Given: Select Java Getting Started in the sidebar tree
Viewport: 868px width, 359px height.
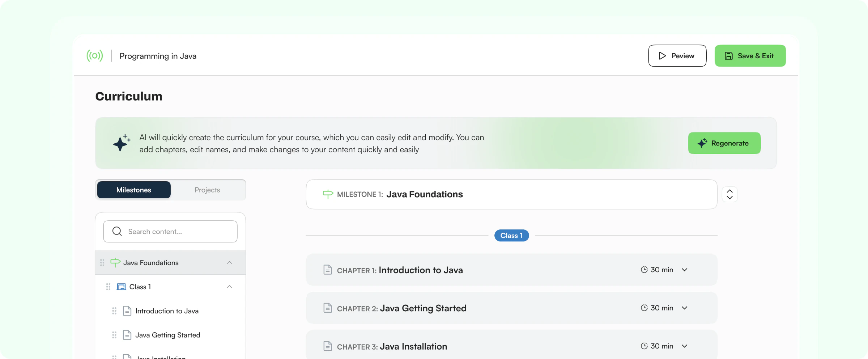Looking at the screenshot, I should tap(168, 335).
